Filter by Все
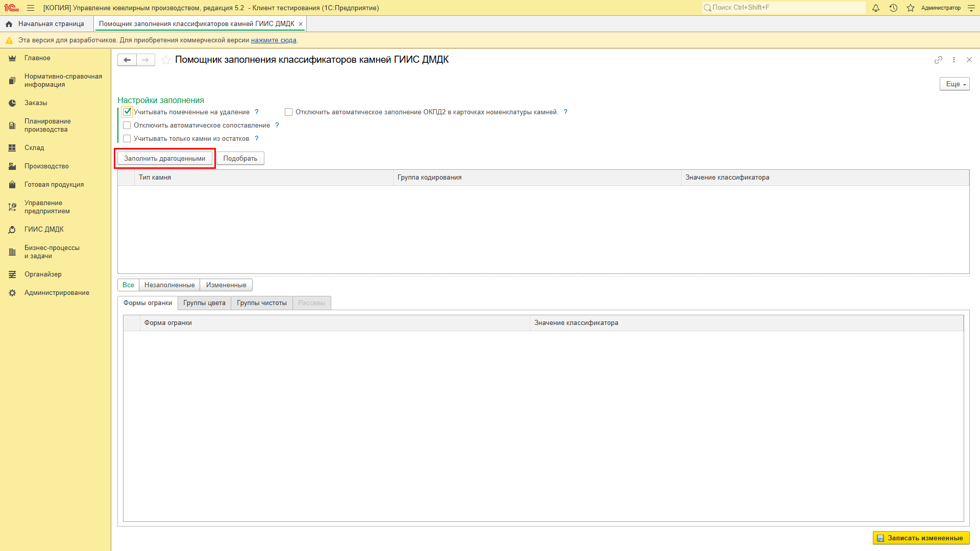 coord(128,285)
